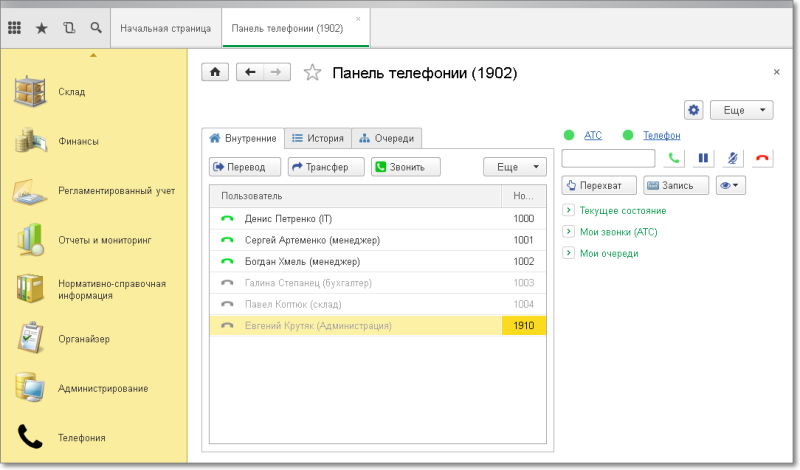The height and width of the screenshot is (470, 800).
Task: Hang up with red handset icon
Action: pyautogui.click(x=762, y=158)
